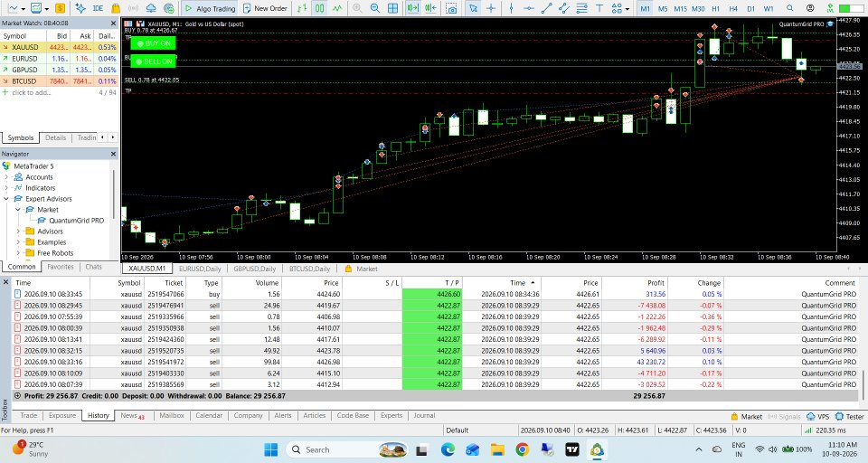Open the VPS cloud hosting toolbar icon
868x463 pixels.
point(151,8)
